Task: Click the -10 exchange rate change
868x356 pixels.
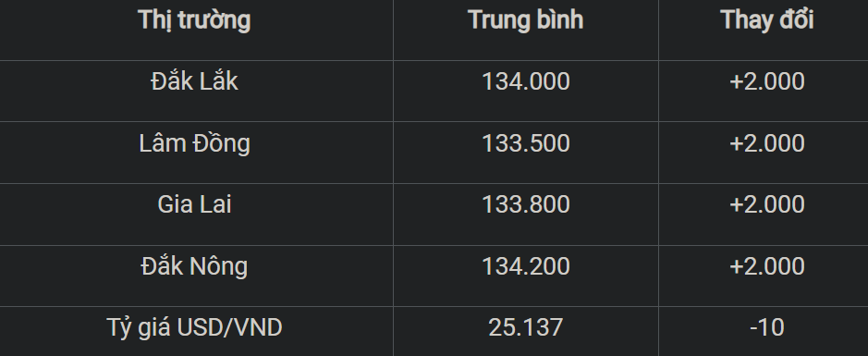Action: [x=766, y=327]
